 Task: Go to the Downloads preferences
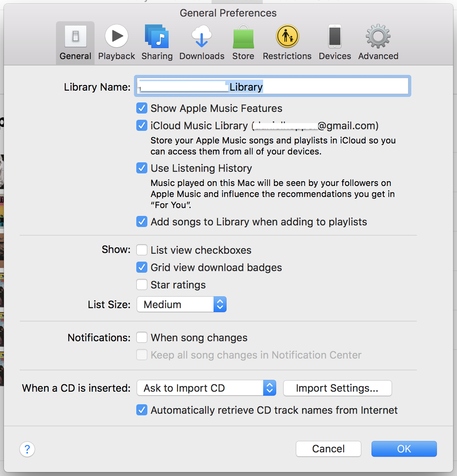pos(202,43)
